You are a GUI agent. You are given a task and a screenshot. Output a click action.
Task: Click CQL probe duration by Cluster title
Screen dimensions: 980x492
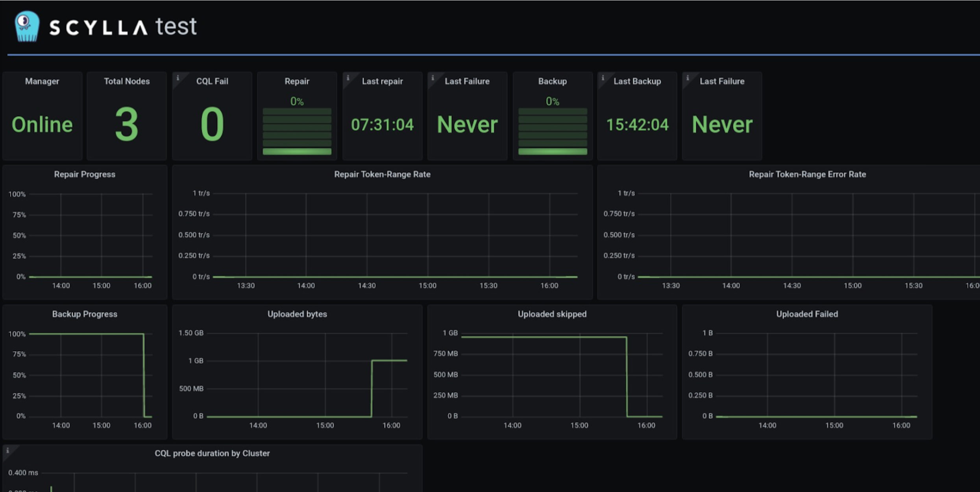click(212, 453)
